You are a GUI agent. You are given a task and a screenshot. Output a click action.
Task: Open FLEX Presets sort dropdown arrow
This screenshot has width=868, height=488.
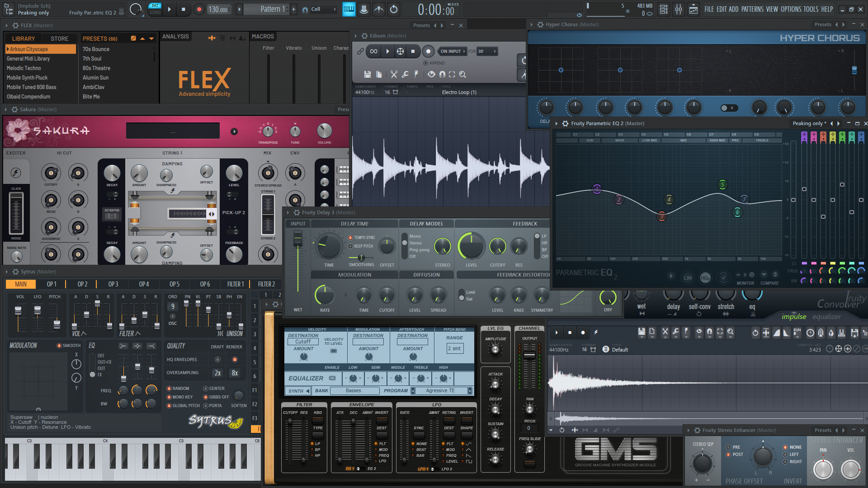click(152, 38)
